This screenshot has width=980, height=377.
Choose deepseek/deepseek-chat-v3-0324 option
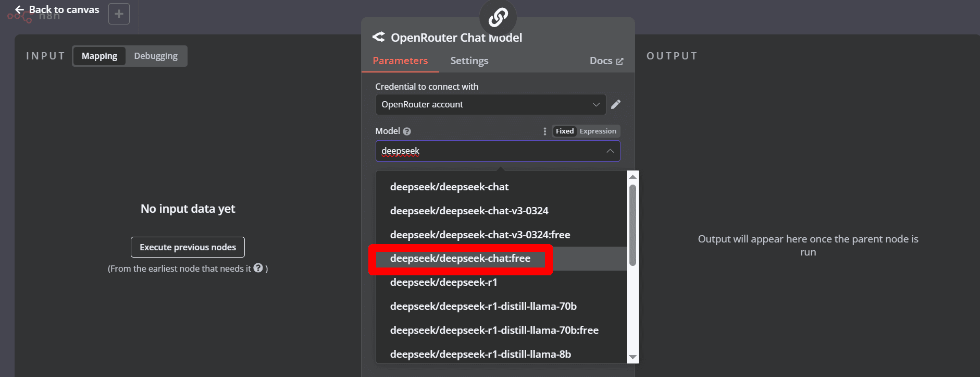pyautogui.click(x=501, y=211)
